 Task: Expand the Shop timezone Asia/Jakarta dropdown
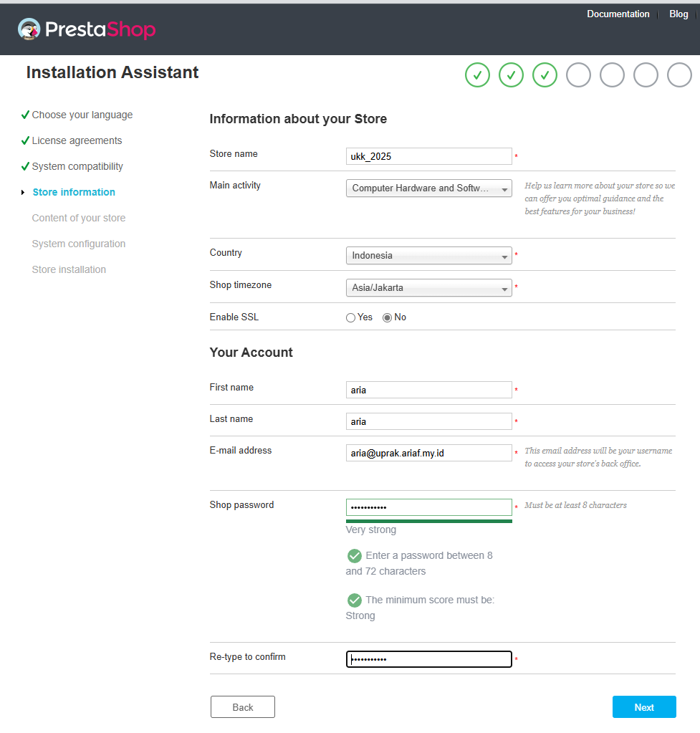[x=428, y=288]
